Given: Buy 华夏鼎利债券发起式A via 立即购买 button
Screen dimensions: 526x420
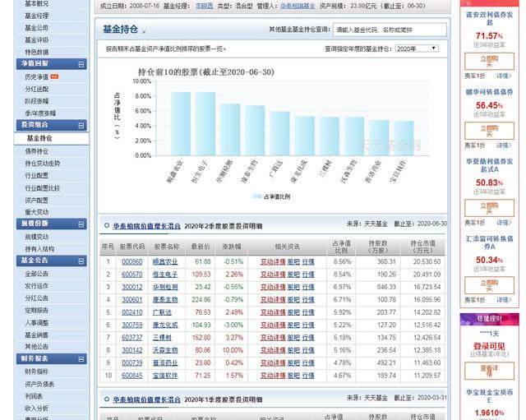Looking at the screenshot, I should click(489, 208).
